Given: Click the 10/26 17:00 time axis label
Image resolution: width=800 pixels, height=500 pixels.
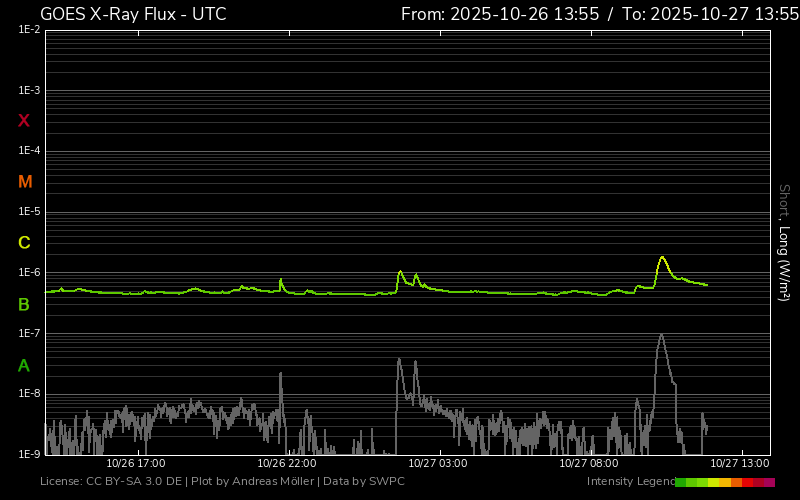Looking at the screenshot, I should click(135, 464).
